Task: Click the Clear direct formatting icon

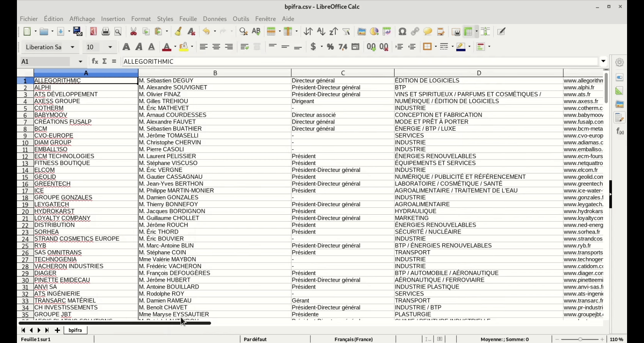Action: point(191,31)
